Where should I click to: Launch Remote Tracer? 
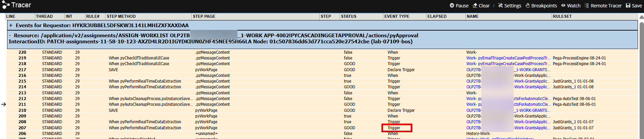click(603, 6)
